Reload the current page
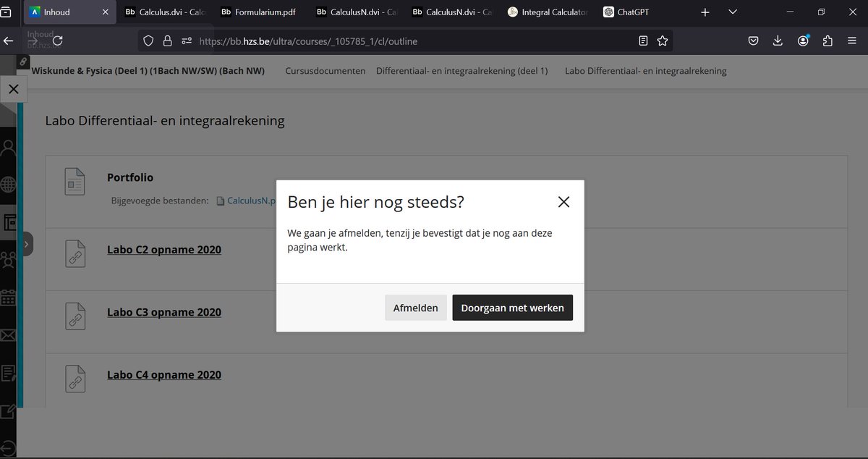Screen dimensions: 868x459 57,41
